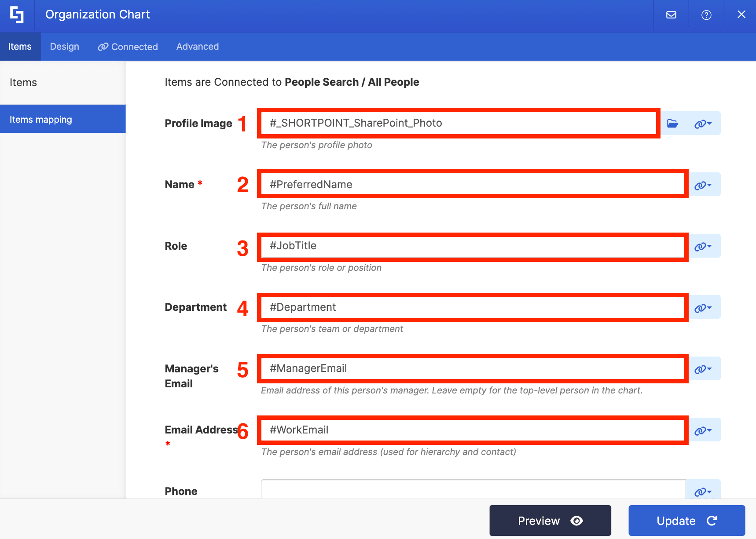
Task: Edit the Name field containing #PreferredName
Action: 473,184
